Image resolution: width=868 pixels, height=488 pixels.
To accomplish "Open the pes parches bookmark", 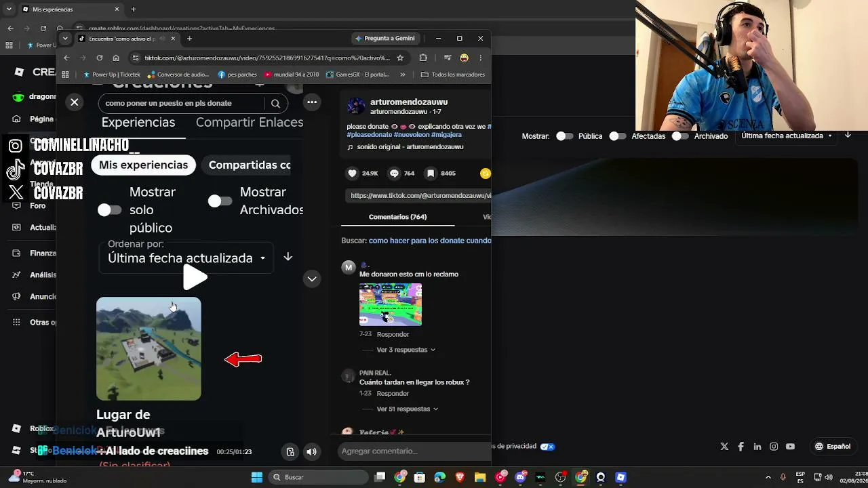I will point(237,75).
